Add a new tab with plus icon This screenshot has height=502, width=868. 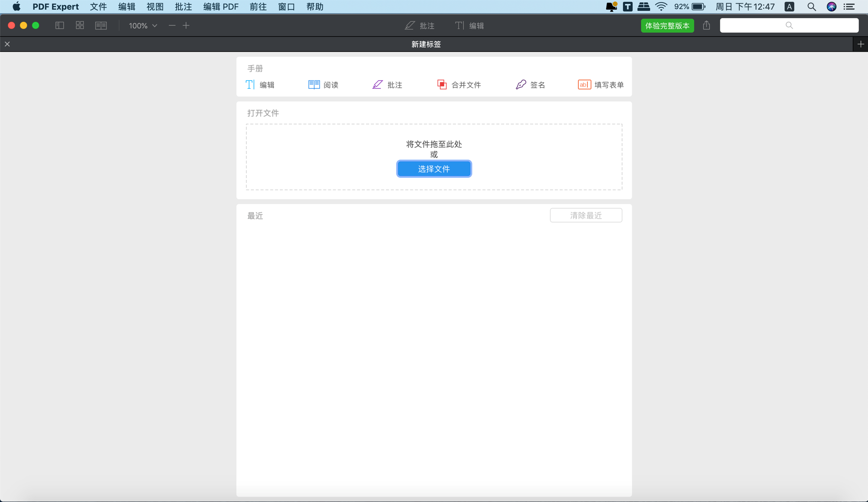click(861, 44)
